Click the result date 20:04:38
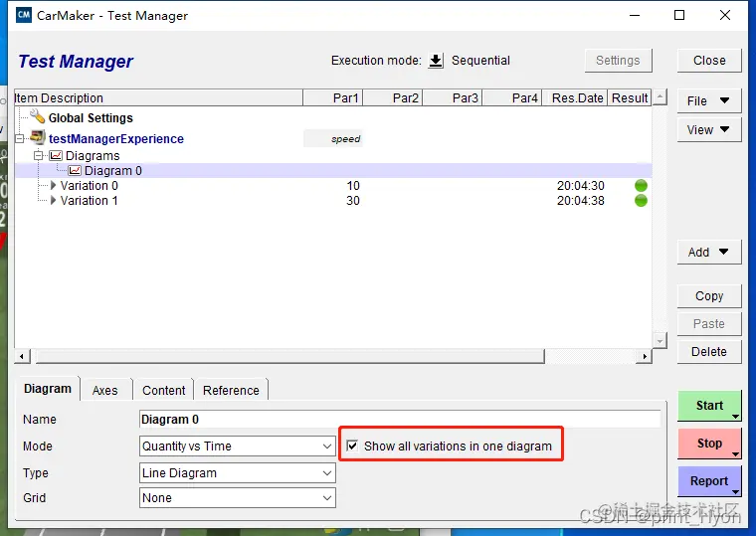Image resolution: width=756 pixels, height=536 pixels. [581, 201]
